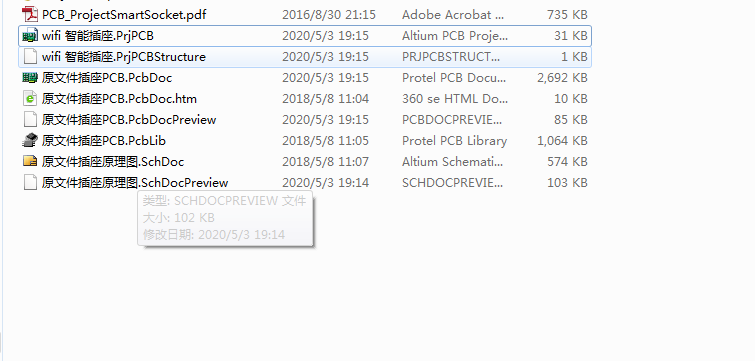Click the 360 se HTML Document type cell
The height and width of the screenshot is (361, 755).
point(455,99)
